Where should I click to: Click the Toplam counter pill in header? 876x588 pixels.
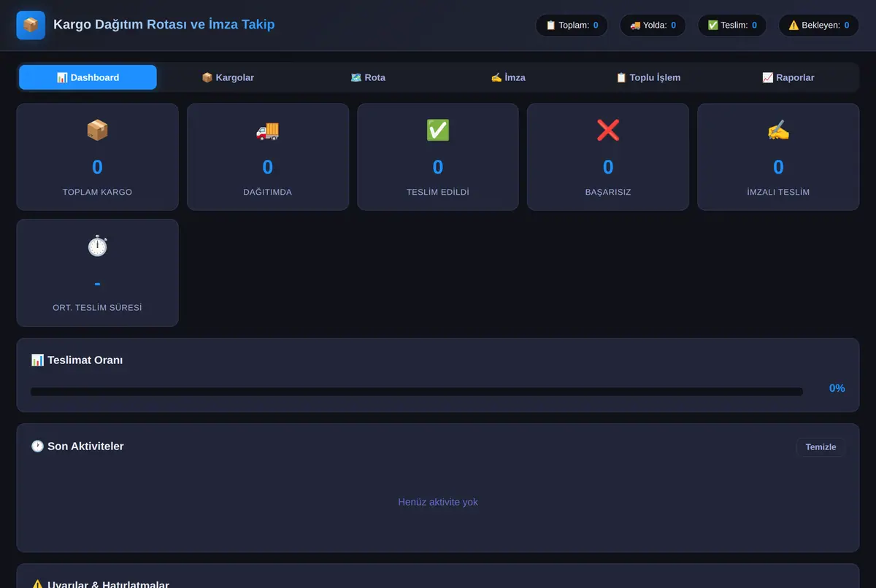pos(572,26)
